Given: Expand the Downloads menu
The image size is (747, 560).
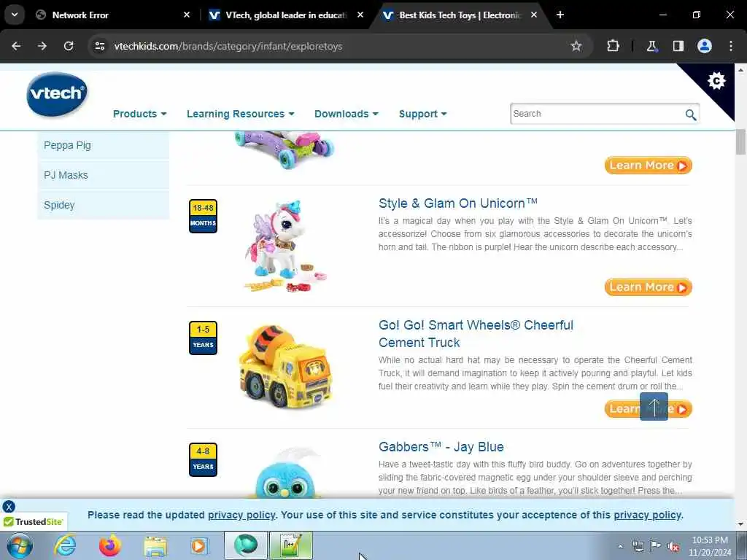Looking at the screenshot, I should point(347,114).
